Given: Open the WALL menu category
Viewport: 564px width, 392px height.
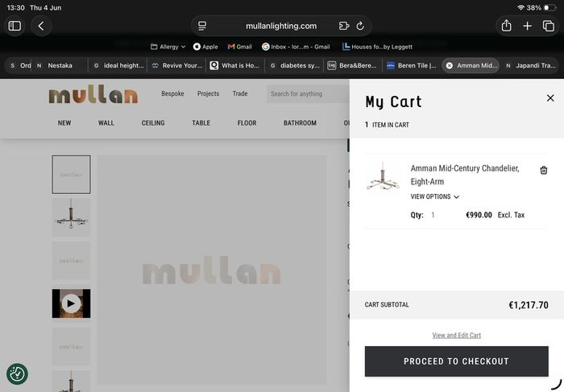Looking at the screenshot, I should (x=106, y=123).
